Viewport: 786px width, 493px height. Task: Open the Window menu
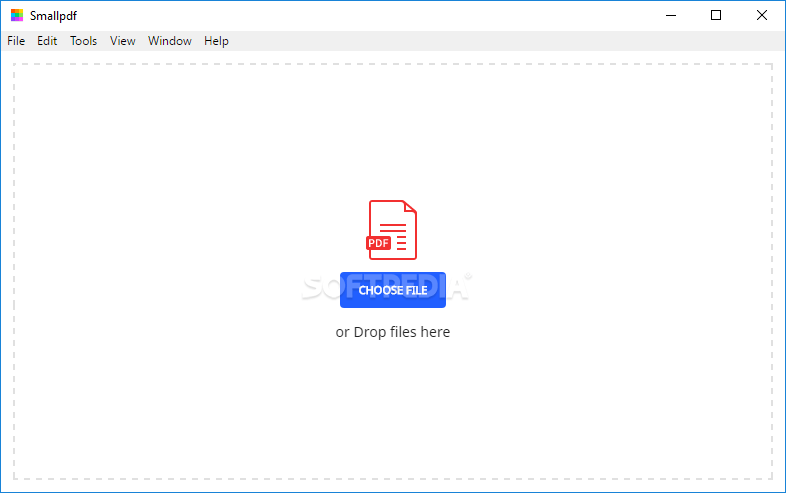click(169, 41)
